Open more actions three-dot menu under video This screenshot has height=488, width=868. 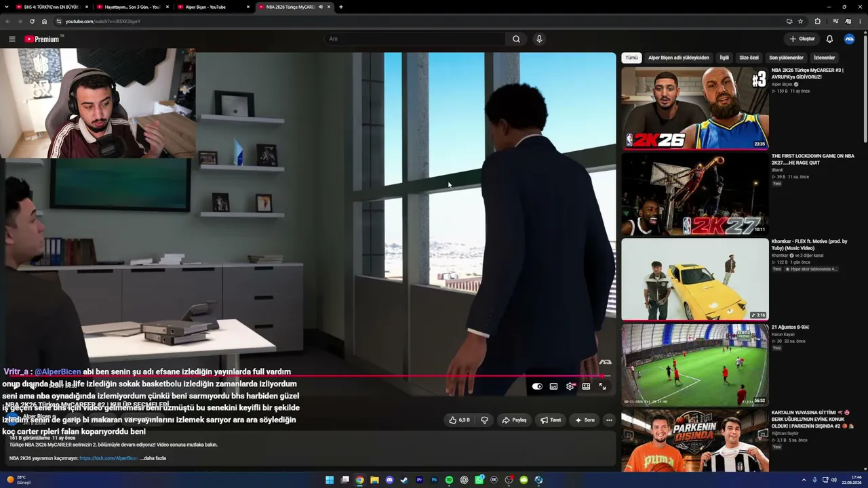[609, 420]
